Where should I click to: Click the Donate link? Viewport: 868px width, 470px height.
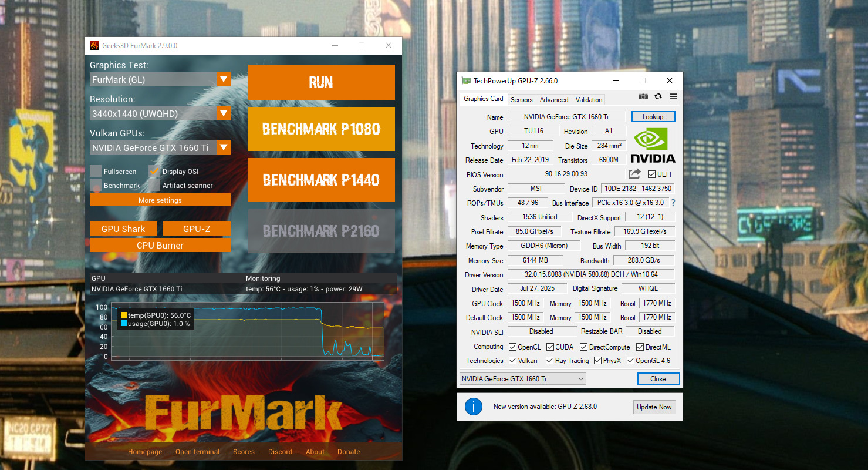(x=349, y=452)
